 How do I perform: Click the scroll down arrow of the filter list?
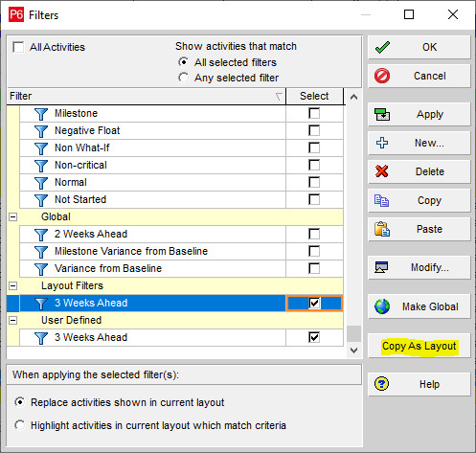[x=353, y=351]
